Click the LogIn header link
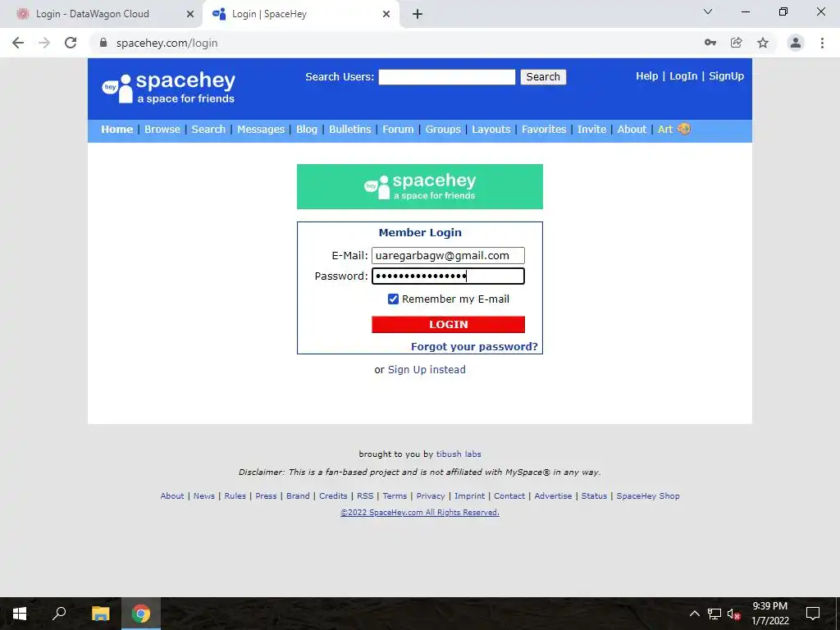Viewport: 840px width, 630px height. (x=683, y=76)
